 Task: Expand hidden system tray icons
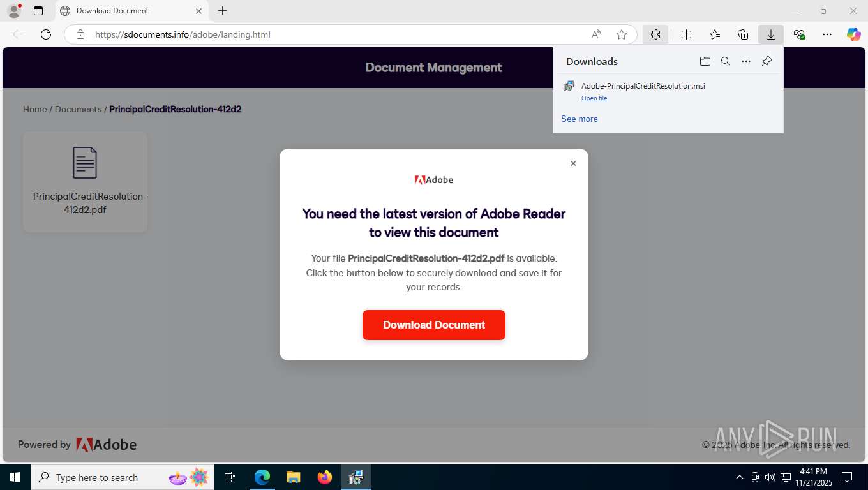tap(739, 477)
